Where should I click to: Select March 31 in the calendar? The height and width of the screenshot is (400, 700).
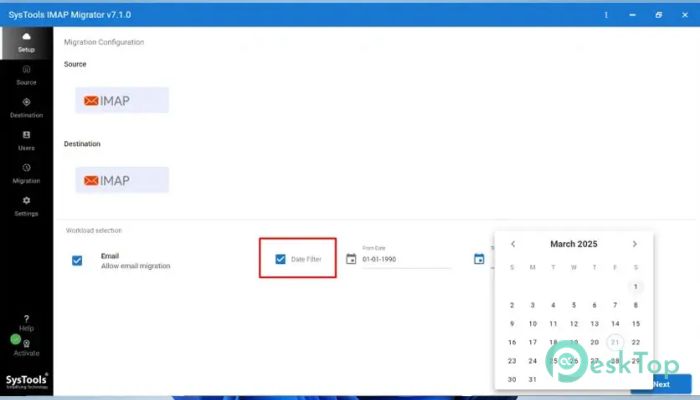click(533, 379)
